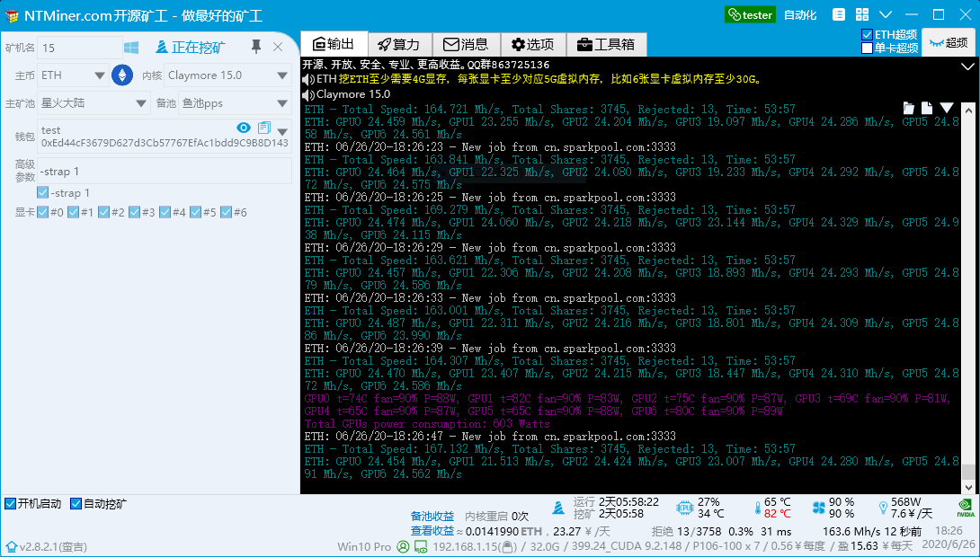The image size is (980, 557).
Task: Open the list view icon in title bar
Action: (839, 14)
